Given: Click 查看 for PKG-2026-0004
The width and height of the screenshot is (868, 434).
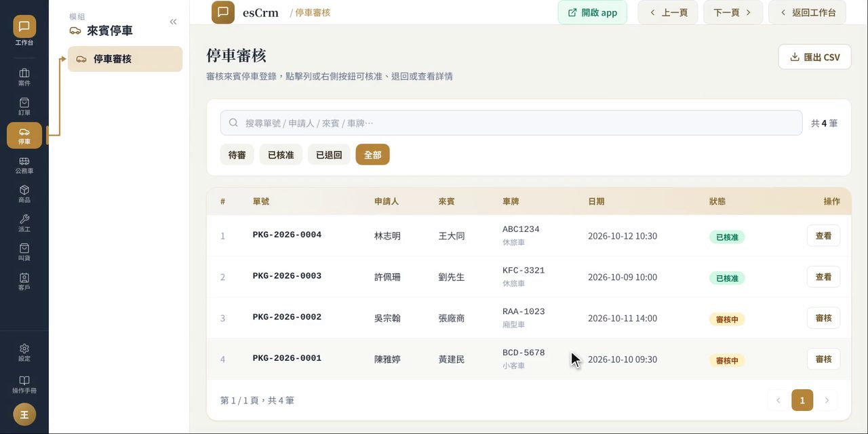Looking at the screenshot, I should [823, 236].
